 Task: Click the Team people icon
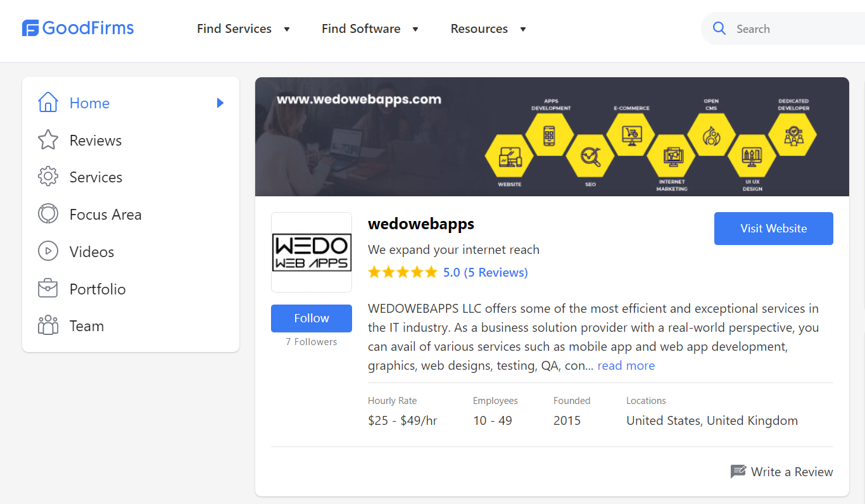(x=48, y=325)
